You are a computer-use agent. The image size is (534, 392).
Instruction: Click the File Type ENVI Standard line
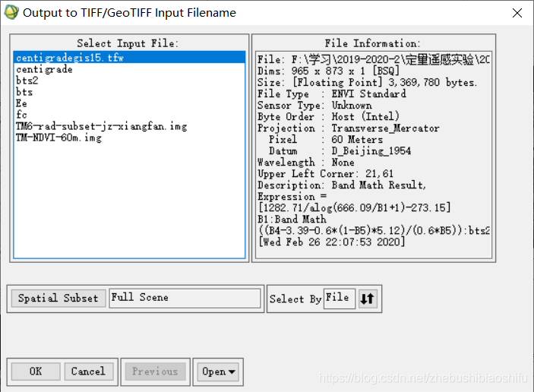point(332,93)
